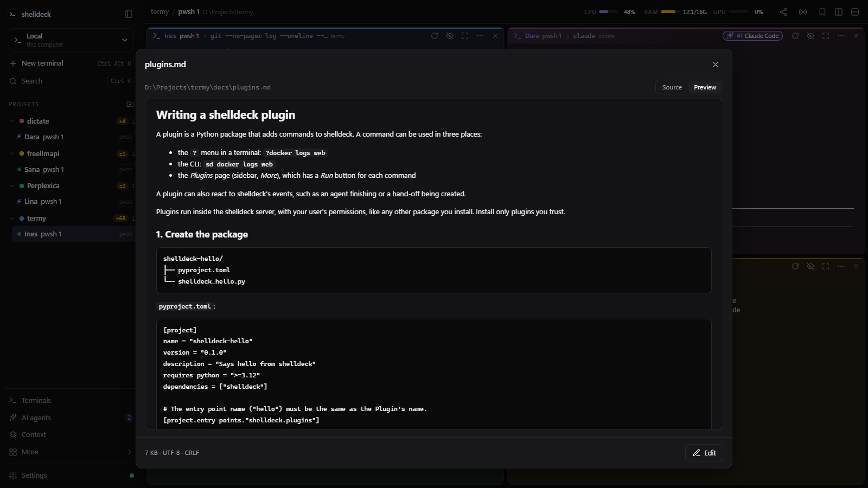Click the AI agents sparkle icon
Viewport: 868px width, 488px height.
(x=13, y=418)
